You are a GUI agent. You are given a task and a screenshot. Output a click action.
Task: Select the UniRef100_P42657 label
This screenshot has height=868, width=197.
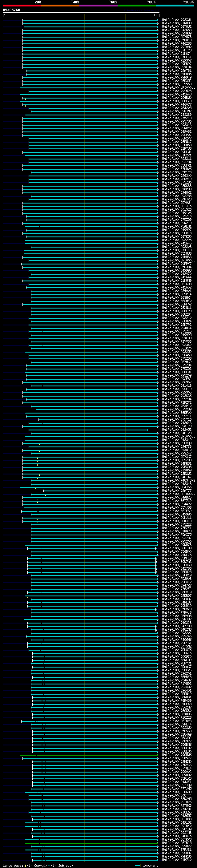(x=176, y=816)
